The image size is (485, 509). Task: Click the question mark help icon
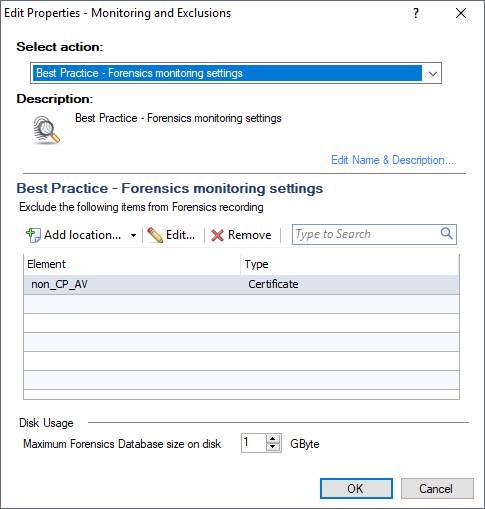pyautogui.click(x=416, y=13)
